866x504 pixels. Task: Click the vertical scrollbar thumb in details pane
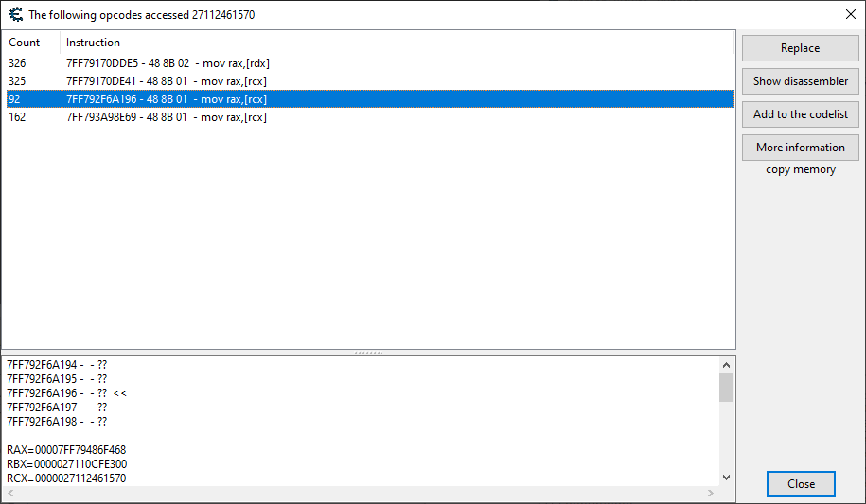tap(726, 388)
